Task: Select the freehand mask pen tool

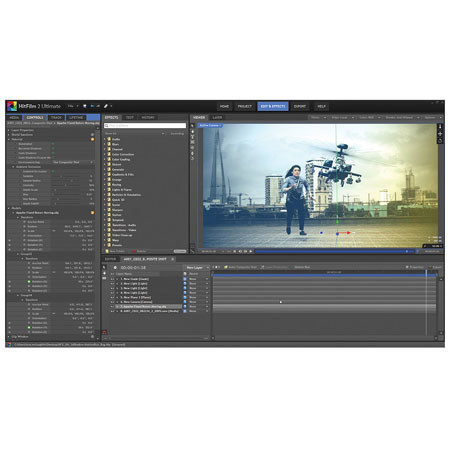Action: [x=192, y=153]
